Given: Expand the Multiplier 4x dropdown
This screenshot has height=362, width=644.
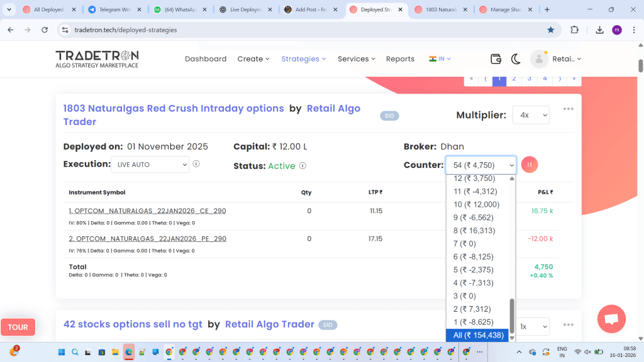Looking at the screenshot, I should tap(531, 115).
